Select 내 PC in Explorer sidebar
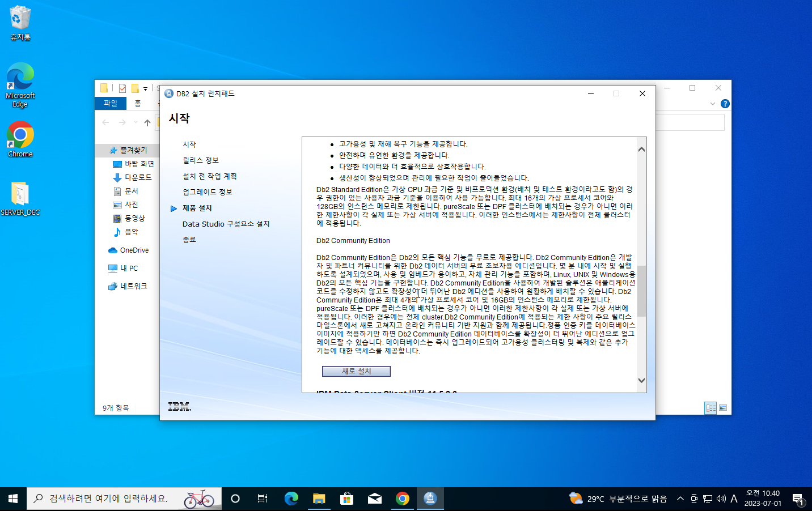Screen dimensions: 812x511 [123, 268]
